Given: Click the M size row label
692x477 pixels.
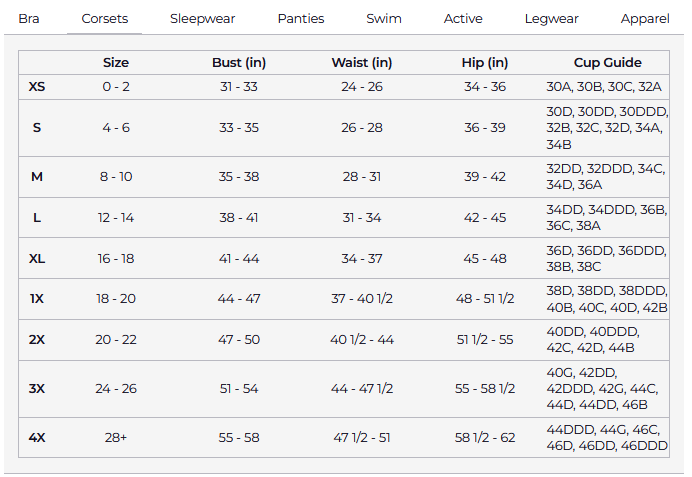Looking at the screenshot, I should [37, 177].
